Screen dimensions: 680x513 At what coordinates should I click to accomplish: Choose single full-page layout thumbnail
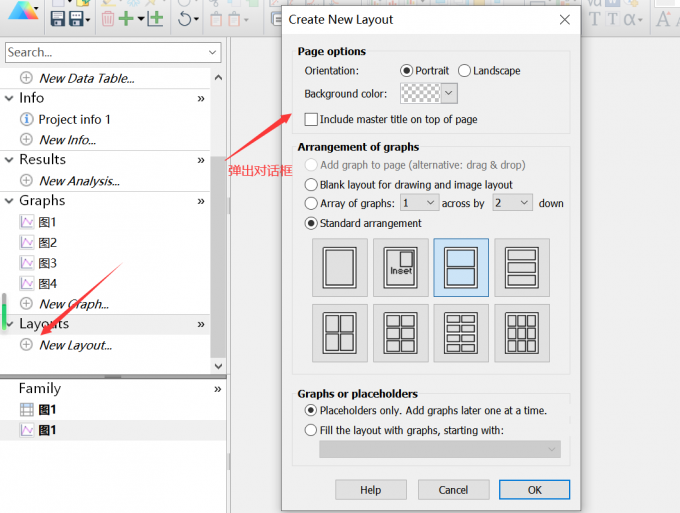[340, 268]
